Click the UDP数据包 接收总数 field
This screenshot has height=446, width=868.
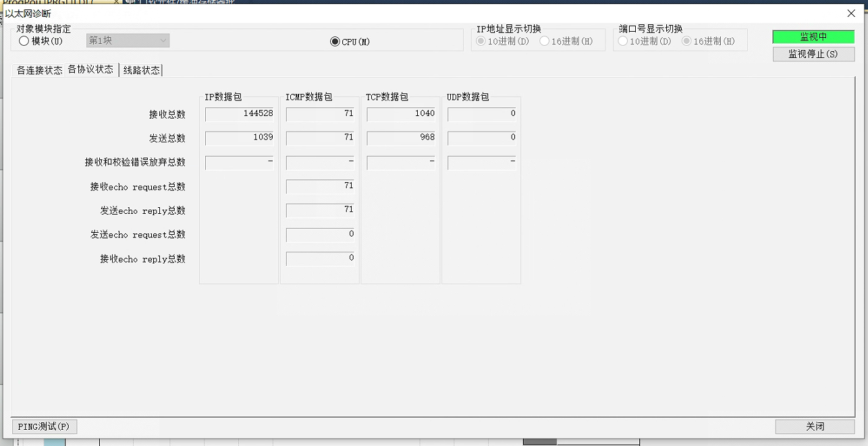pyautogui.click(x=481, y=114)
